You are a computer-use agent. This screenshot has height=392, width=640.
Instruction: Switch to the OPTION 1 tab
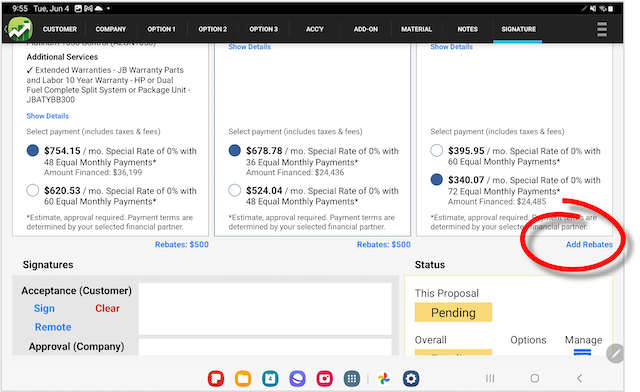[161, 29]
